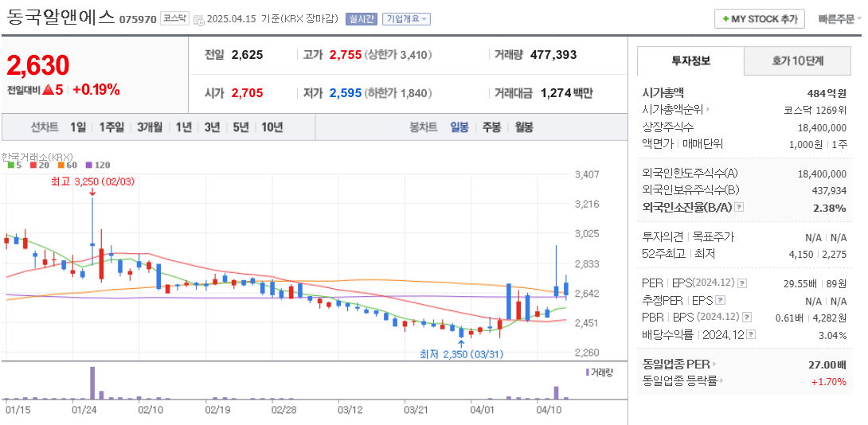Image resolution: width=868 pixels, height=425 pixels.
Task: Select the 일봉 daily candle chart
Action: click(x=459, y=127)
